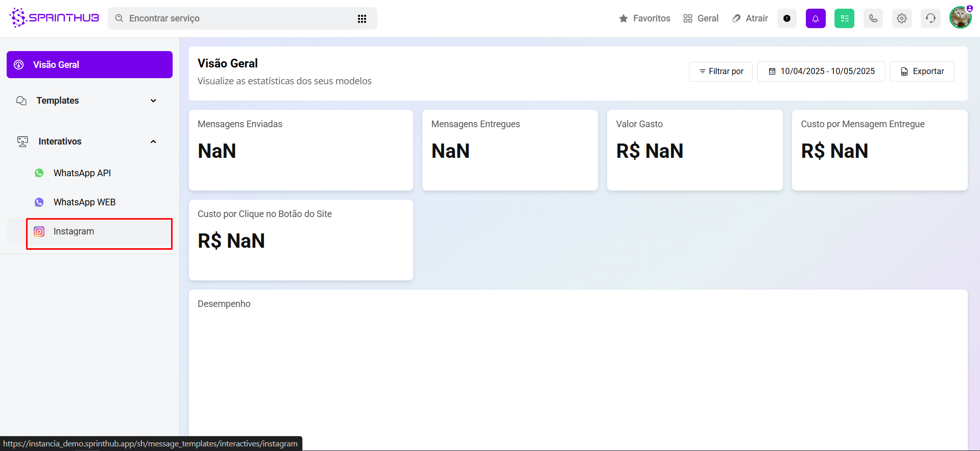
Task: Open the apps grid icon in search bar
Action: pos(362,18)
